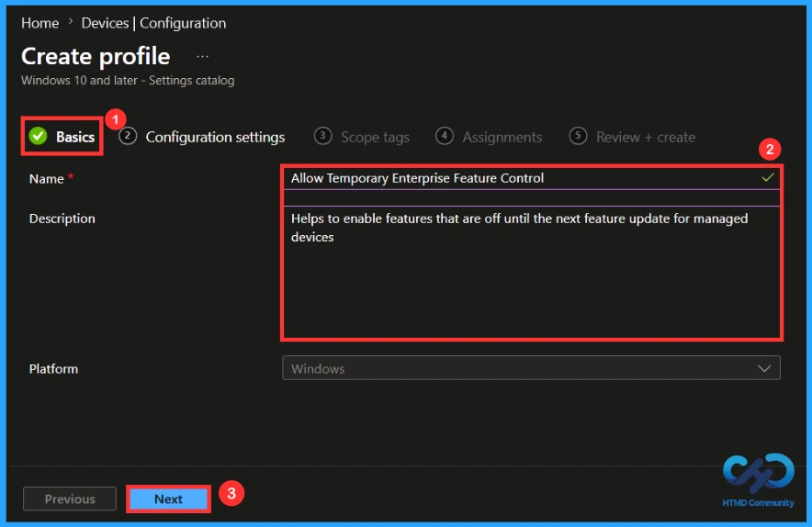This screenshot has height=527, width=812.
Task: Click into the Description text area
Action: pos(531,272)
